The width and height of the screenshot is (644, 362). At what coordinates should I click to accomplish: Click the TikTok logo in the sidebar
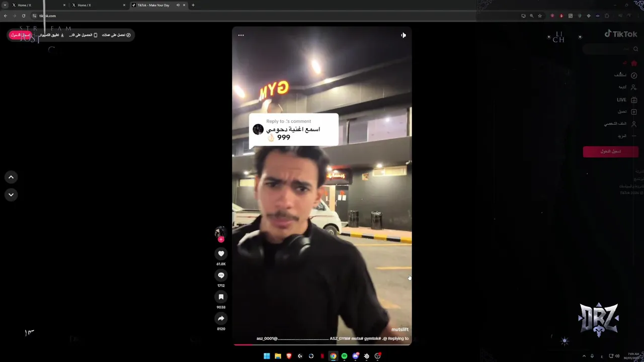pos(621,34)
